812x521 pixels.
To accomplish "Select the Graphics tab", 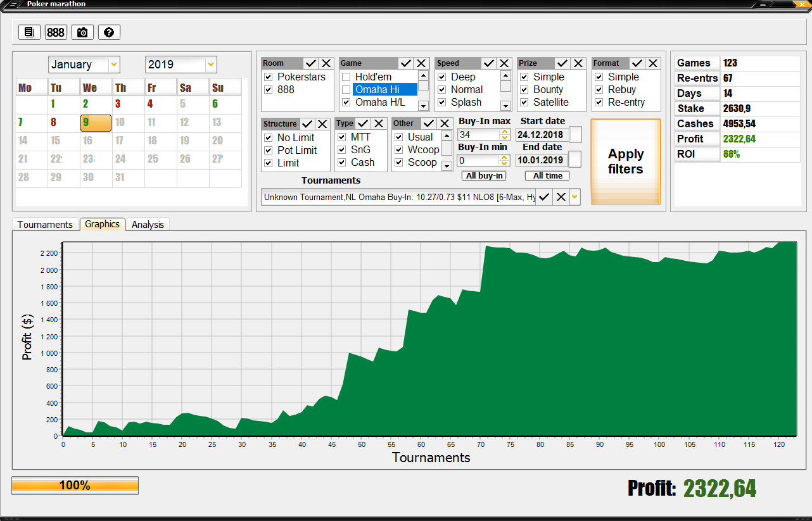I will click(103, 224).
